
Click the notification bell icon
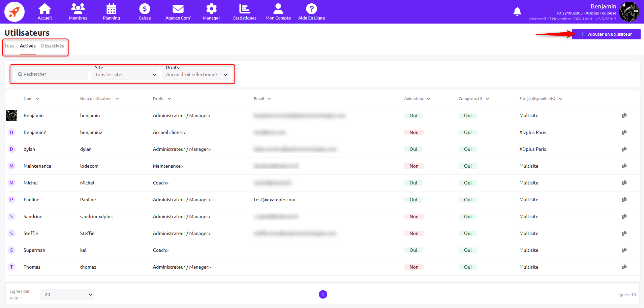pos(517,12)
